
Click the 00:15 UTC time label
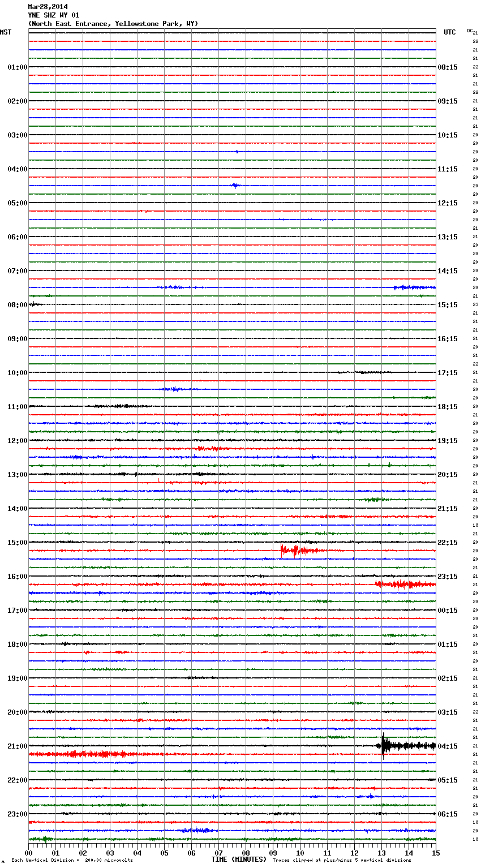[448, 611]
